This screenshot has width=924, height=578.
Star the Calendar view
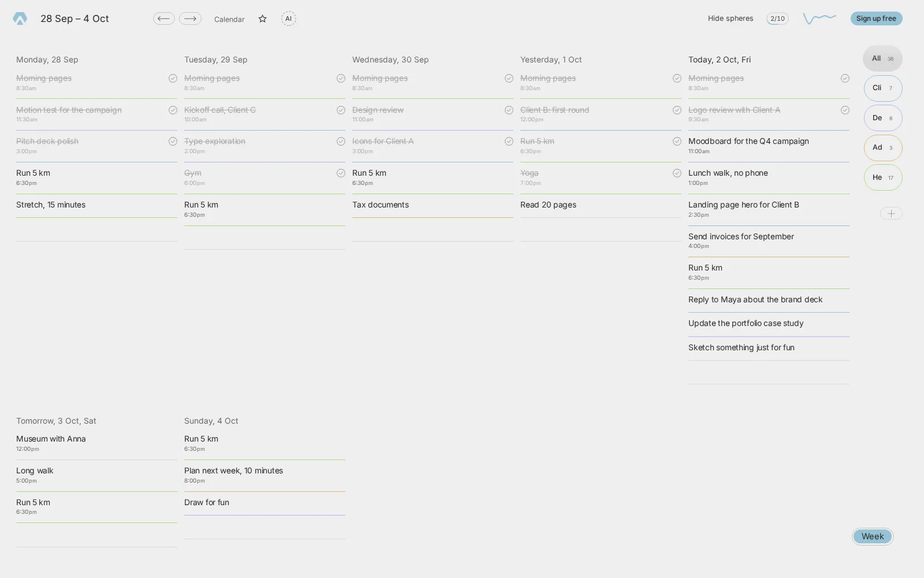pyautogui.click(x=263, y=19)
